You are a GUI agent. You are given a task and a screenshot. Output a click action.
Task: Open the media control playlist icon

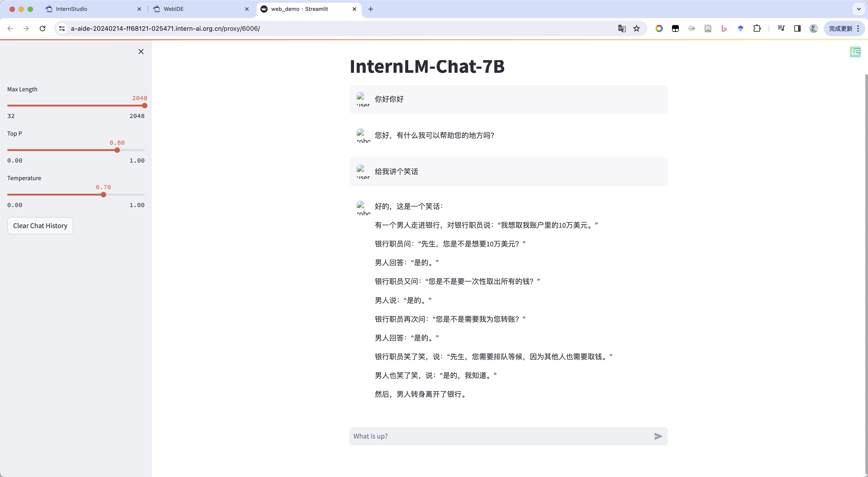(781, 29)
